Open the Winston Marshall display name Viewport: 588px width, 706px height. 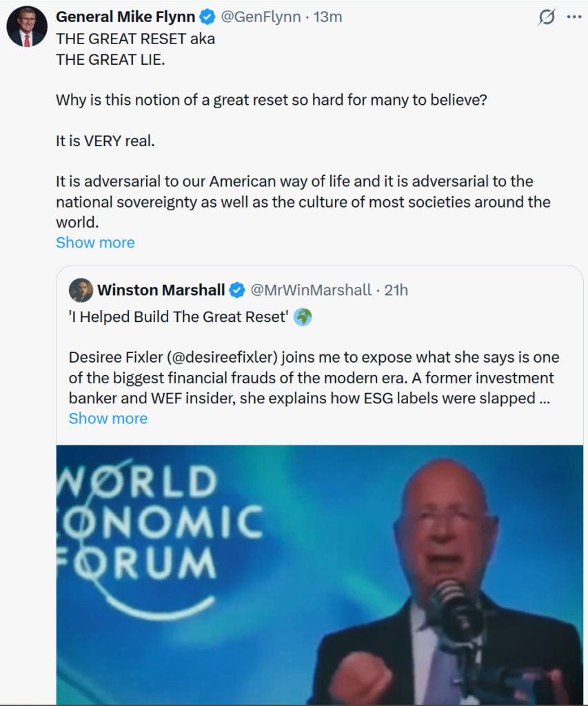point(161,290)
